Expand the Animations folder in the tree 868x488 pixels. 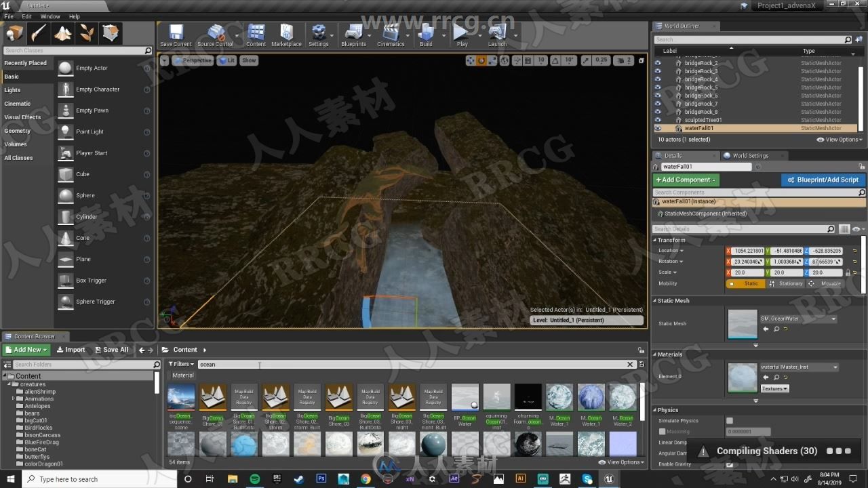coord(13,399)
